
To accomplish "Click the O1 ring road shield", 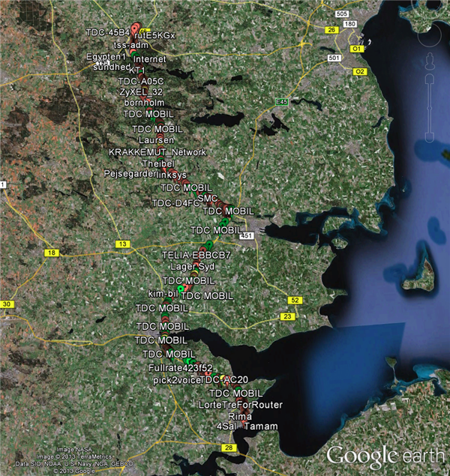I will [357, 49].
